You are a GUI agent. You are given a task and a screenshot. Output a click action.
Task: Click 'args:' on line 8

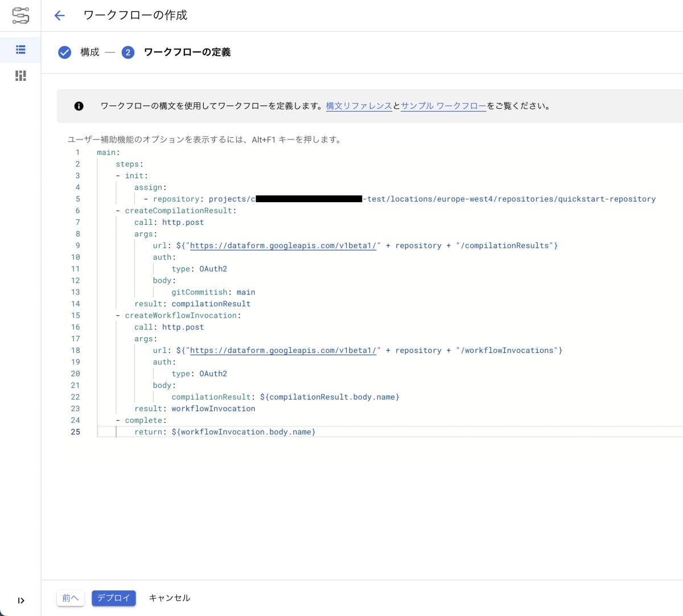coord(146,234)
